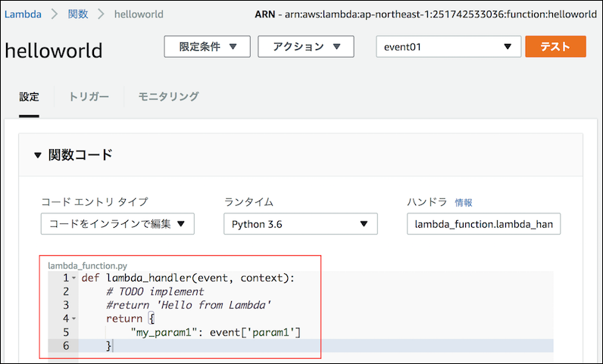The width and height of the screenshot is (603, 364).
Task: Switch to the トリガー tab
Action: pyautogui.click(x=89, y=97)
